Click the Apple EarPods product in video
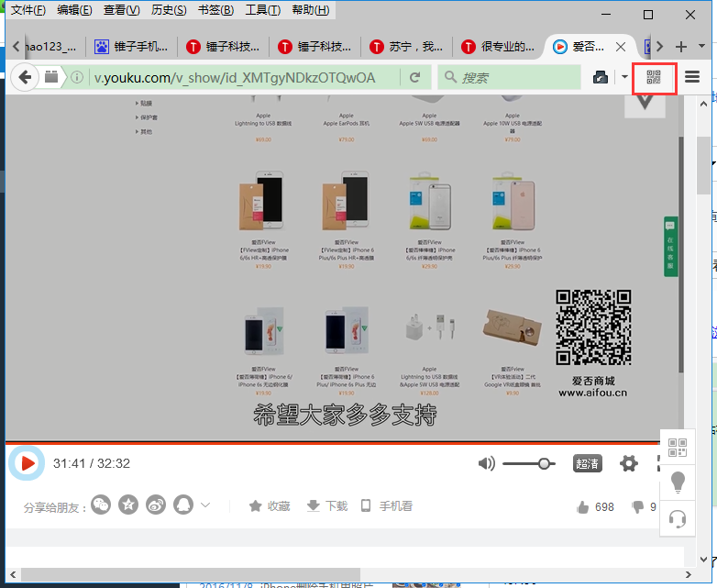 [347, 120]
